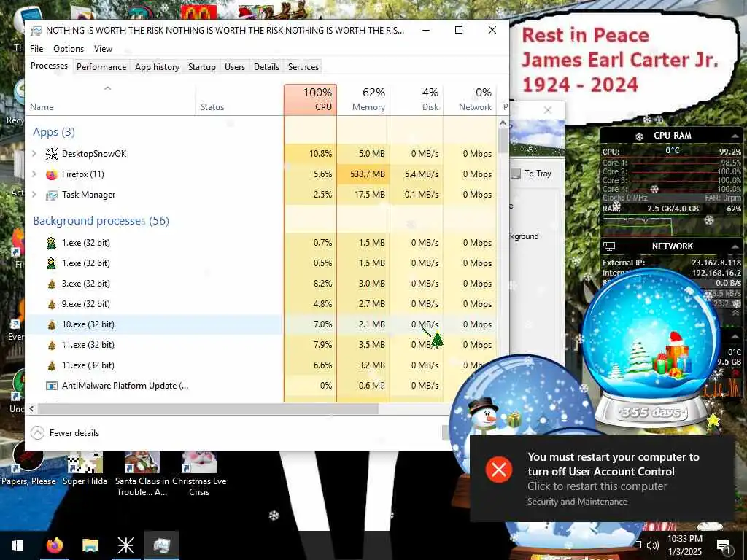
Task: Sort processes by Disk column
Action: coord(417,99)
